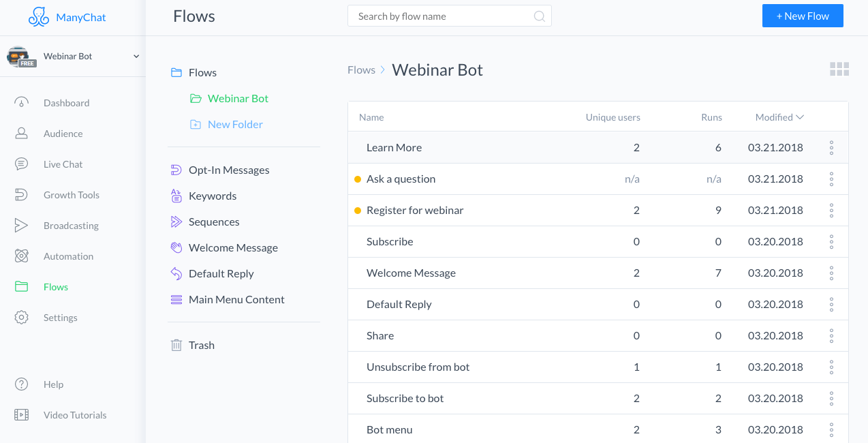Open Opt-In Messages
Screen dimensions: 868x443
click(229, 170)
